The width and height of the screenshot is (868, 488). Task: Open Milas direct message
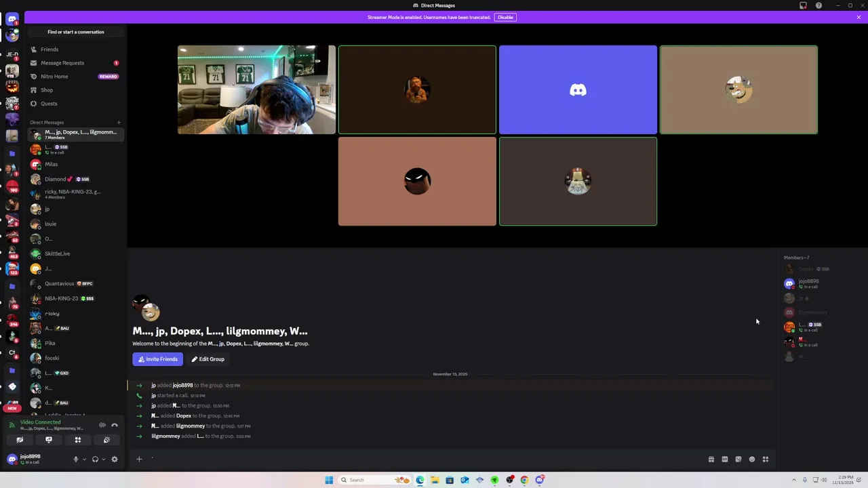(x=75, y=164)
